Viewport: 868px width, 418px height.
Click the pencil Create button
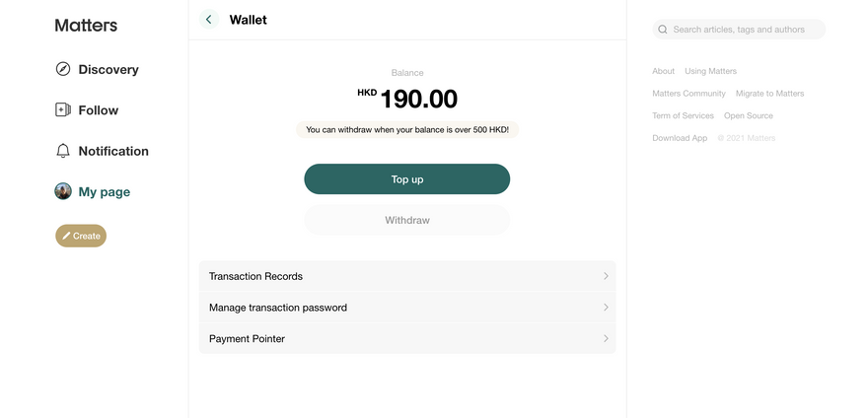pyautogui.click(x=81, y=236)
